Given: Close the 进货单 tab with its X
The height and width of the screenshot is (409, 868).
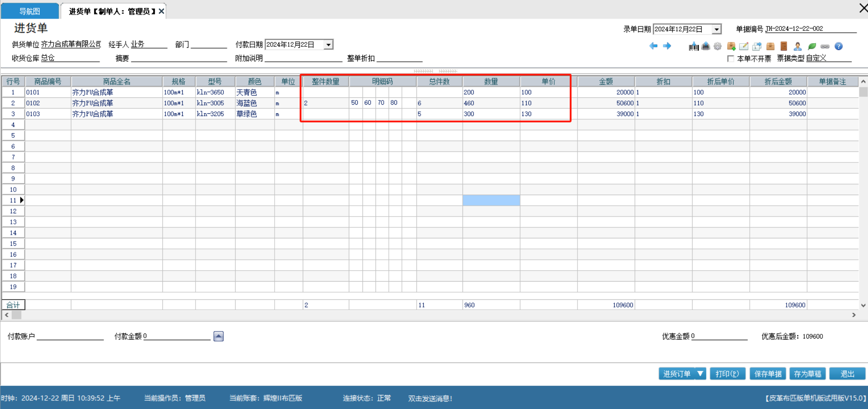Looking at the screenshot, I should [x=161, y=11].
